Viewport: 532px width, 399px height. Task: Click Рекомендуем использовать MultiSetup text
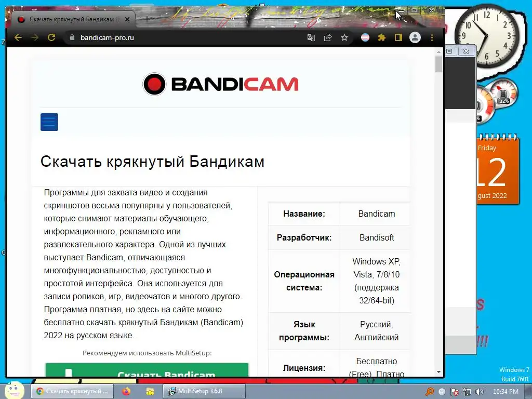147,353
